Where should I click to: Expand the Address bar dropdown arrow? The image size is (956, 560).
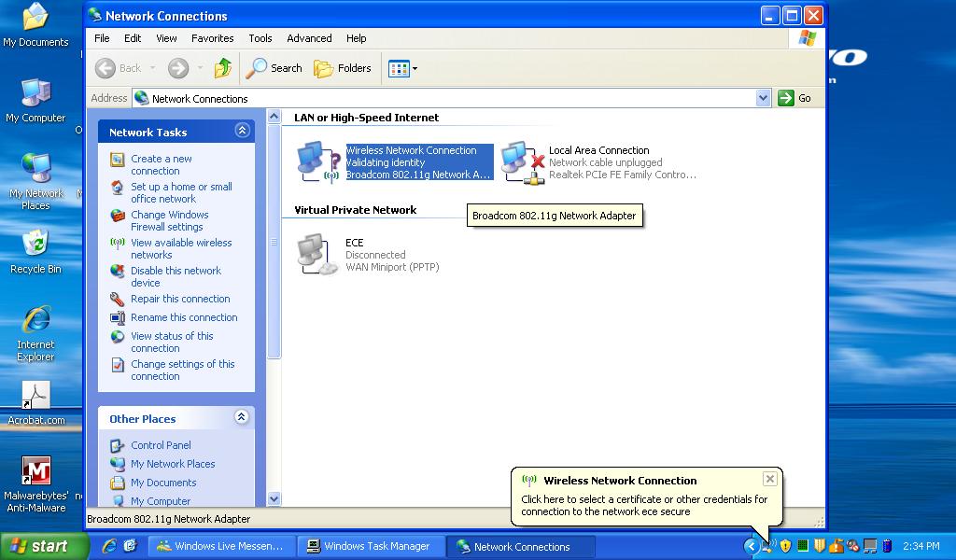coord(763,98)
